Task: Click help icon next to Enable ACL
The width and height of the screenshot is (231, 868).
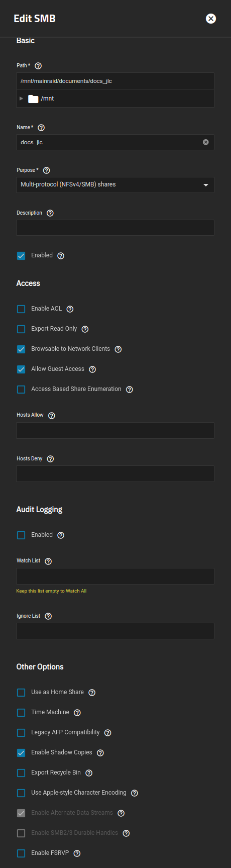Action: (70, 309)
